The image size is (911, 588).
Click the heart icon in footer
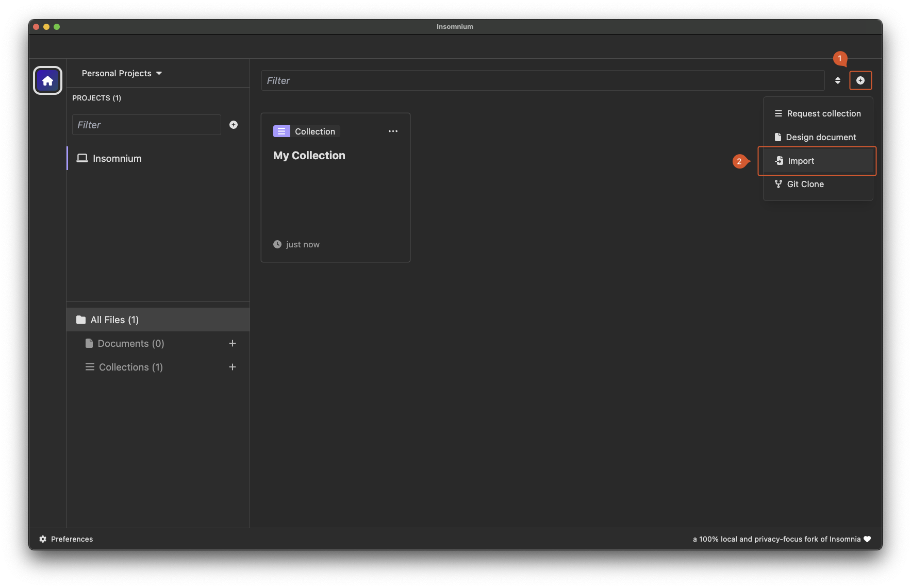pyautogui.click(x=867, y=539)
